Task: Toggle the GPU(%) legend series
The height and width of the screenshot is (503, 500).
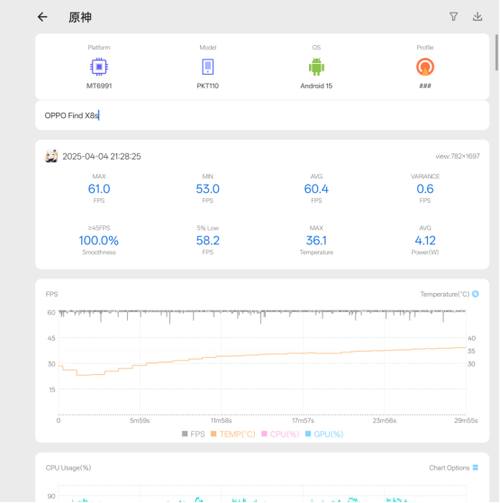Action: [324, 434]
